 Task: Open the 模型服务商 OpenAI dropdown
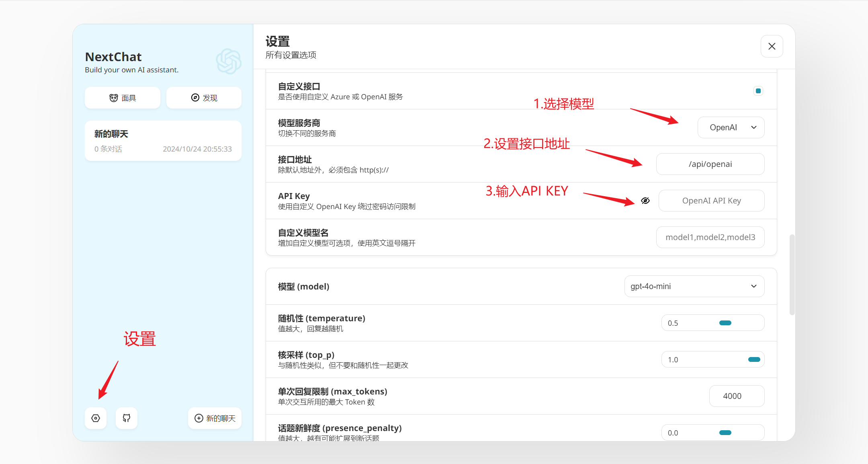pyautogui.click(x=731, y=127)
